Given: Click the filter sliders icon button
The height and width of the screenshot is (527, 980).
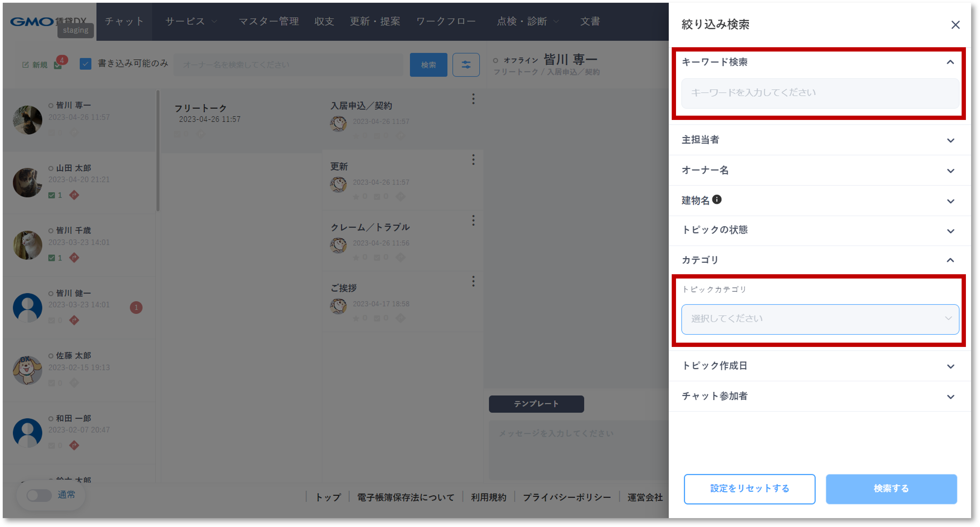Looking at the screenshot, I should [466, 65].
